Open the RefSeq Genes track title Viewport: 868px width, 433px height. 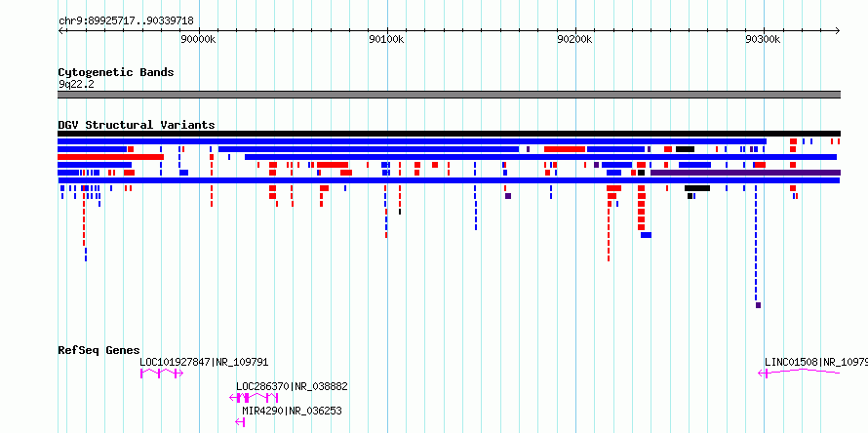pyautogui.click(x=99, y=350)
